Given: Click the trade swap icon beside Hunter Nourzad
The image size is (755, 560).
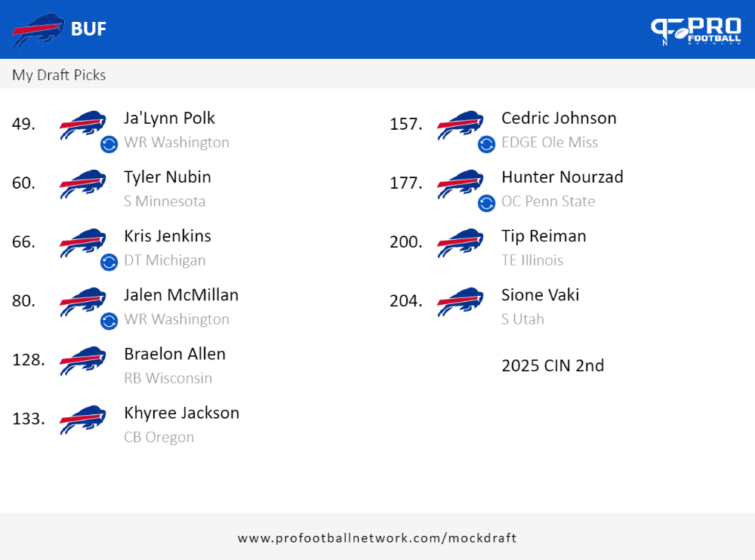Looking at the screenshot, I should (486, 203).
